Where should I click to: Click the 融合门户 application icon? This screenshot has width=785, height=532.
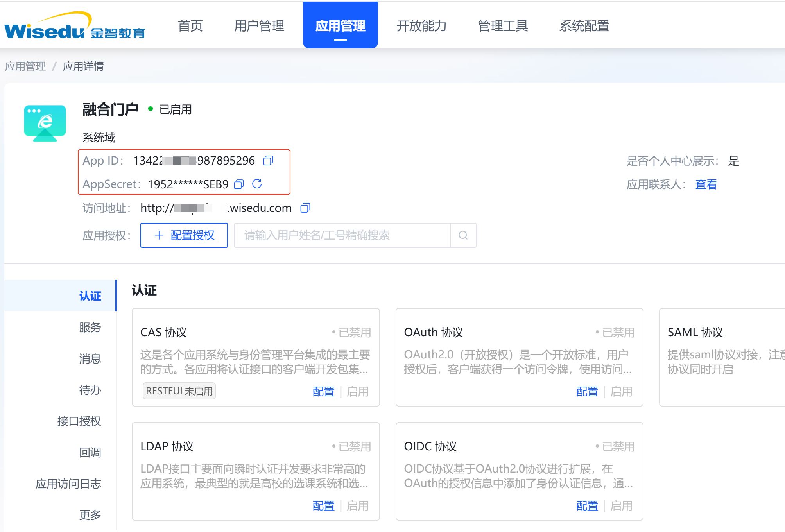pyautogui.click(x=45, y=123)
